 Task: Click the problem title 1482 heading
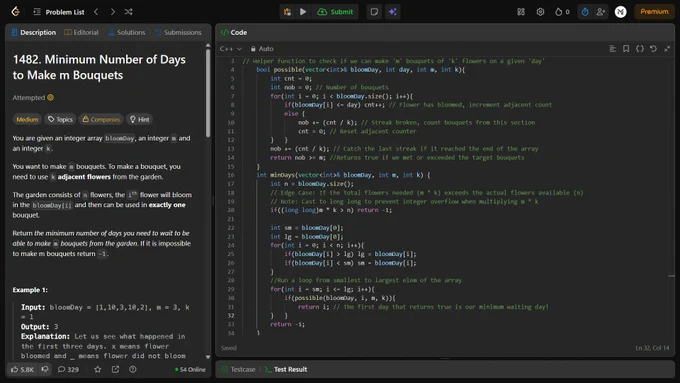click(99, 67)
